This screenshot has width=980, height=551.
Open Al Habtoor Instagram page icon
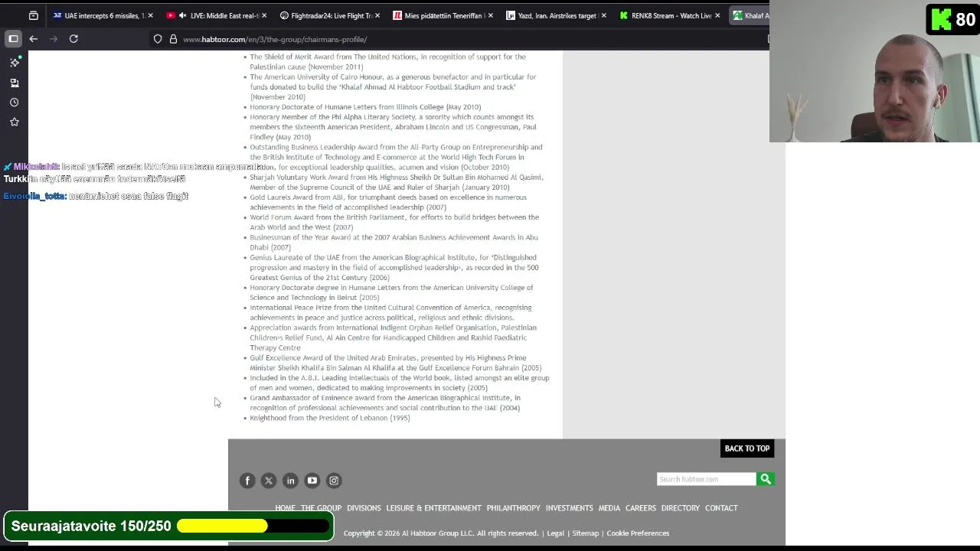point(334,481)
